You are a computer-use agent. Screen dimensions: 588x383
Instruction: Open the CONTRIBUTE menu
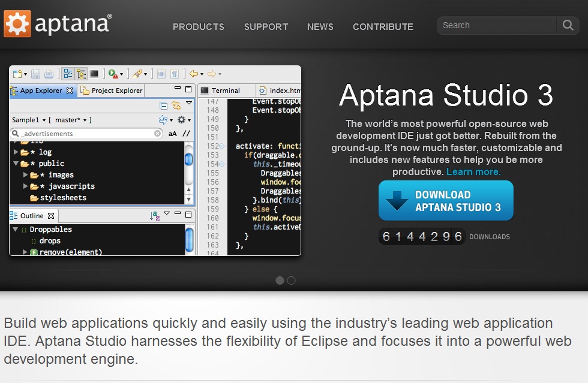[383, 27]
